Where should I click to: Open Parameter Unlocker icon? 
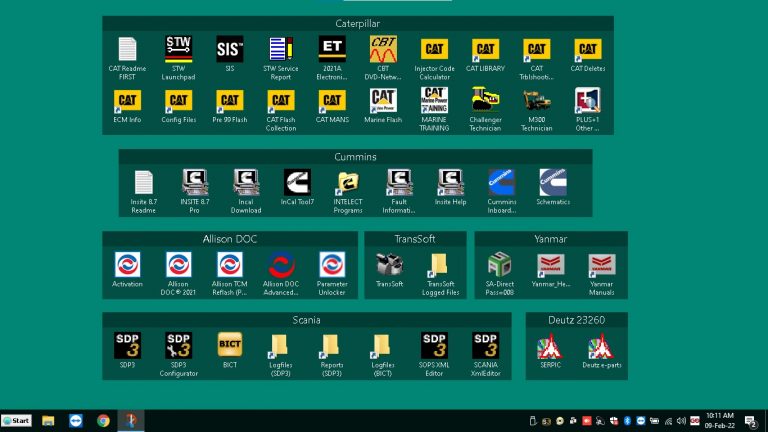pyautogui.click(x=332, y=265)
